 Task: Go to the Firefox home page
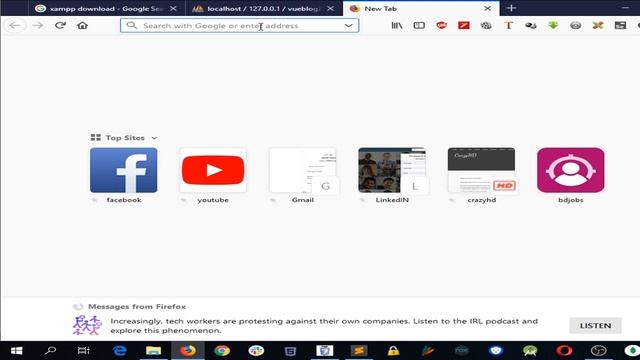82,25
